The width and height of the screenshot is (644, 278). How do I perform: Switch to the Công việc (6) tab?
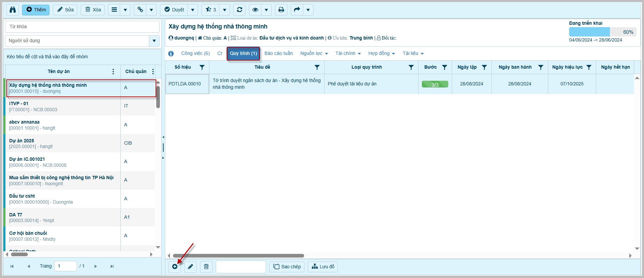coord(195,54)
